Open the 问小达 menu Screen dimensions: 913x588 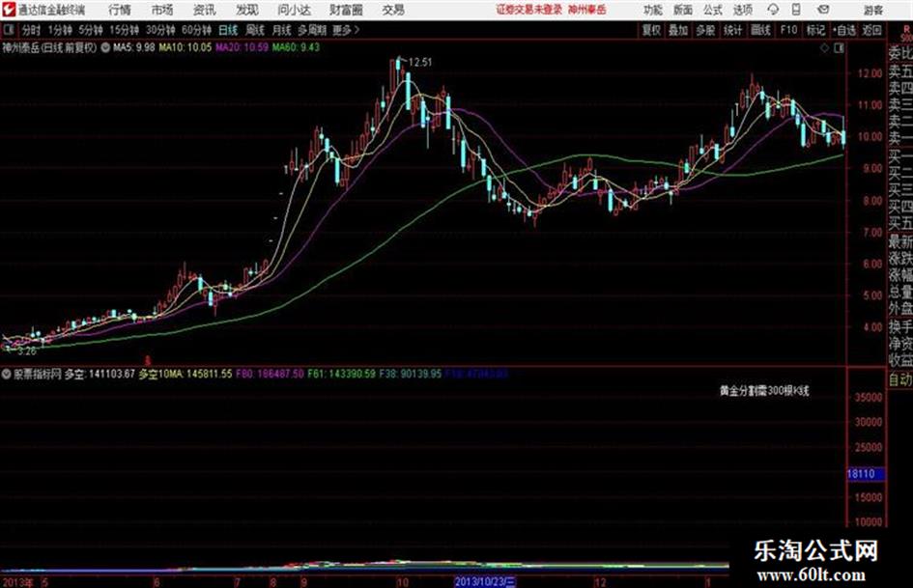point(294,10)
